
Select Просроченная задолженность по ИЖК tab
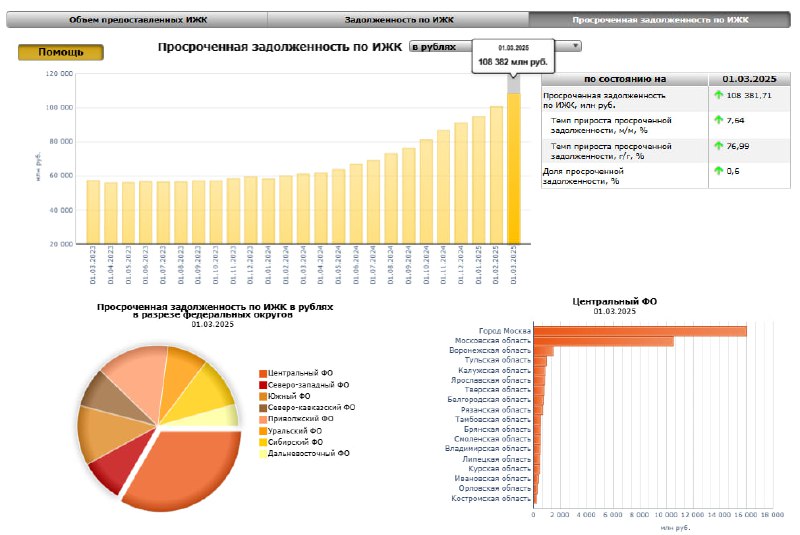coord(660,20)
